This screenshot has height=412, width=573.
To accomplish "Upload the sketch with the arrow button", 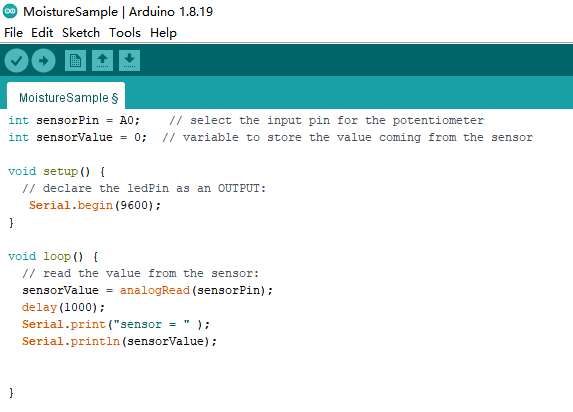I will (43, 60).
